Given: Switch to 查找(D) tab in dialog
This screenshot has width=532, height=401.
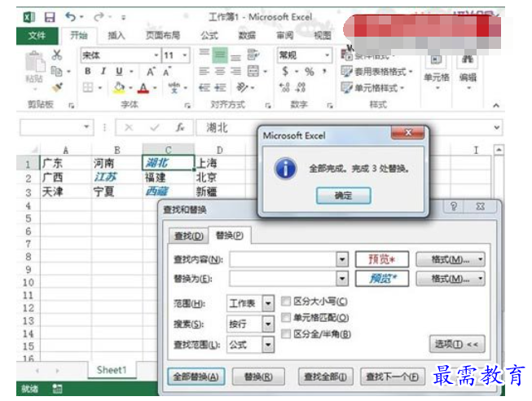Looking at the screenshot, I should pos(189,236).
